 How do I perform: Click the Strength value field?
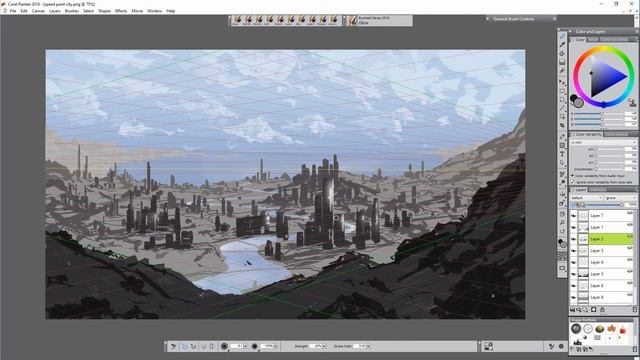pos(316,346)
